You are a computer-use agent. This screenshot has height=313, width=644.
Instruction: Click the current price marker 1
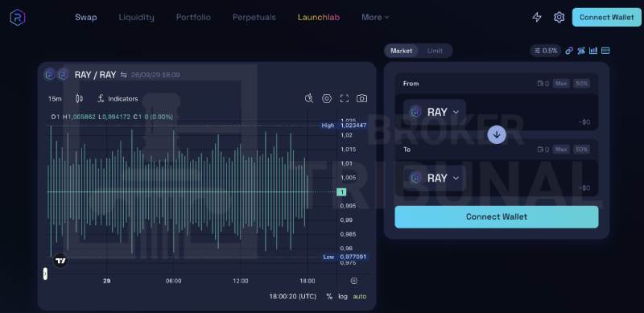(341, 192)
